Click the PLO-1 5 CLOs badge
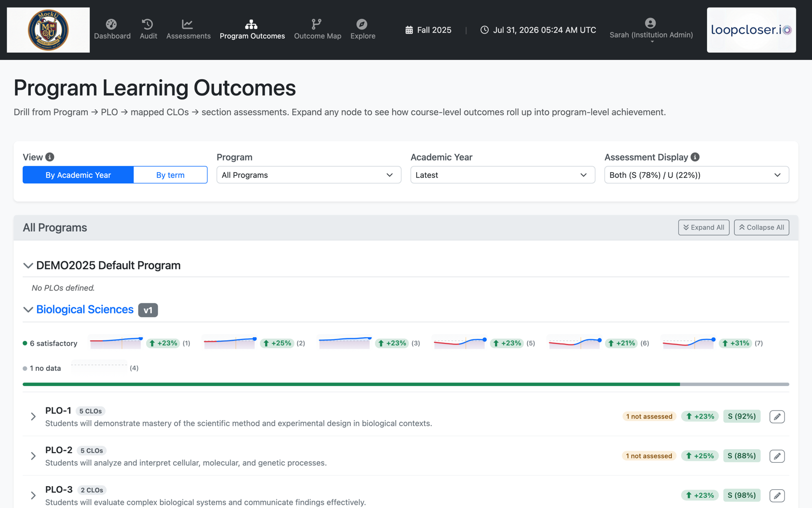 click(x=90, y=411)
